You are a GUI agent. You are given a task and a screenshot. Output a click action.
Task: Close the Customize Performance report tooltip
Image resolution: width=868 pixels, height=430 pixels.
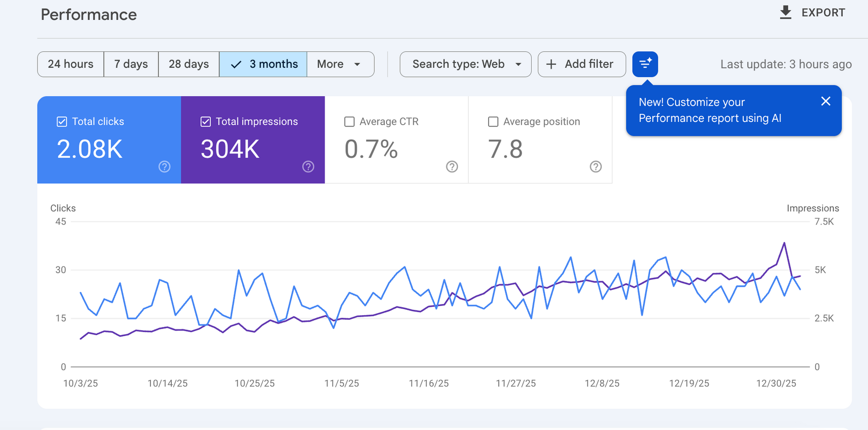pos(826,101)
